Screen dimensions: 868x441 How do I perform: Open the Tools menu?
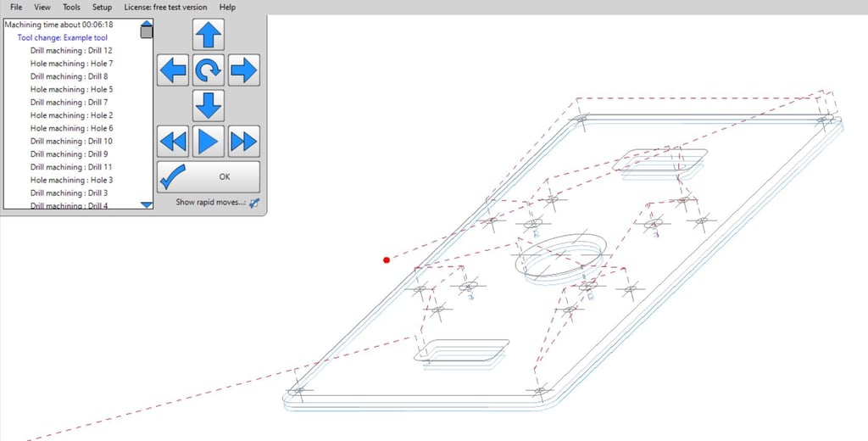click(x=71, y=7)
